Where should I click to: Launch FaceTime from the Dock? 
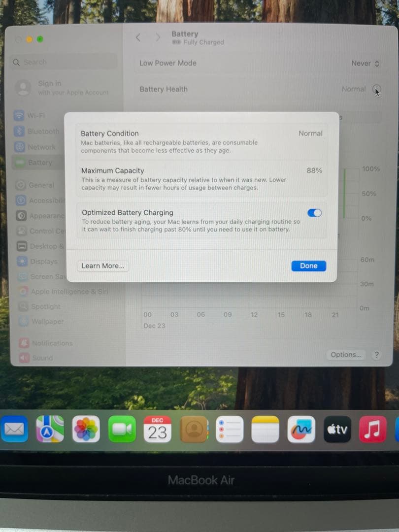click(122, 429)
